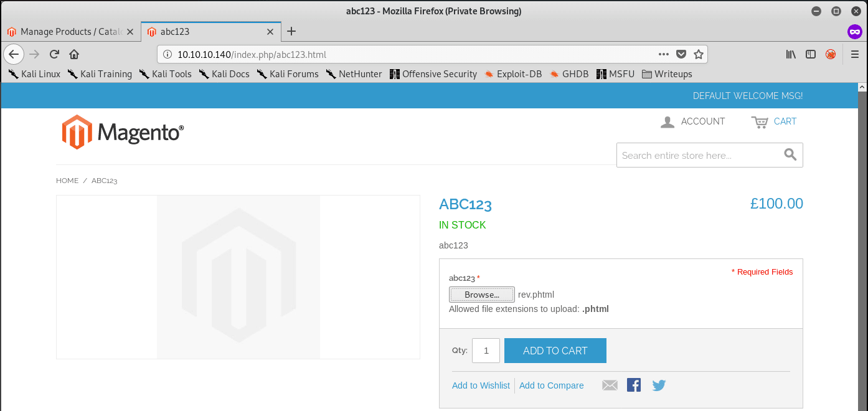Email product to a friend icon
The width and height of the screenshot is (868, 411).
[x=610, y=385]
